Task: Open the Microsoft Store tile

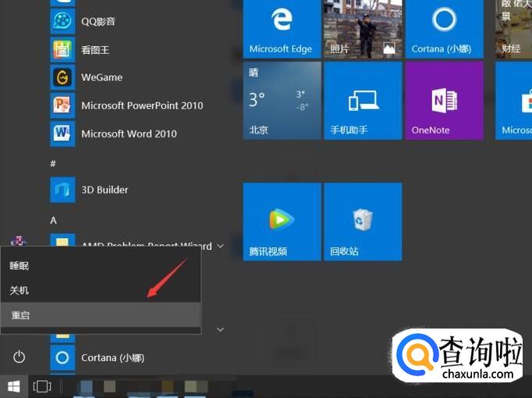Action: pyautogui.click(x=513, y=101)
